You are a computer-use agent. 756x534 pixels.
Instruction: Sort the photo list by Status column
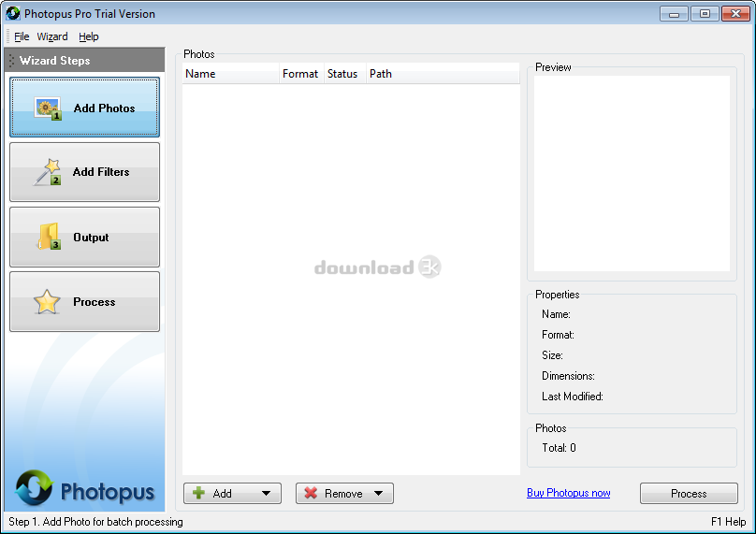point(344,74)
